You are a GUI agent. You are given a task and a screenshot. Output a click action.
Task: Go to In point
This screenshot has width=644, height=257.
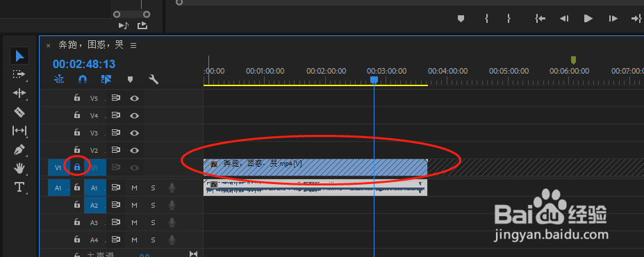(540, 19)
